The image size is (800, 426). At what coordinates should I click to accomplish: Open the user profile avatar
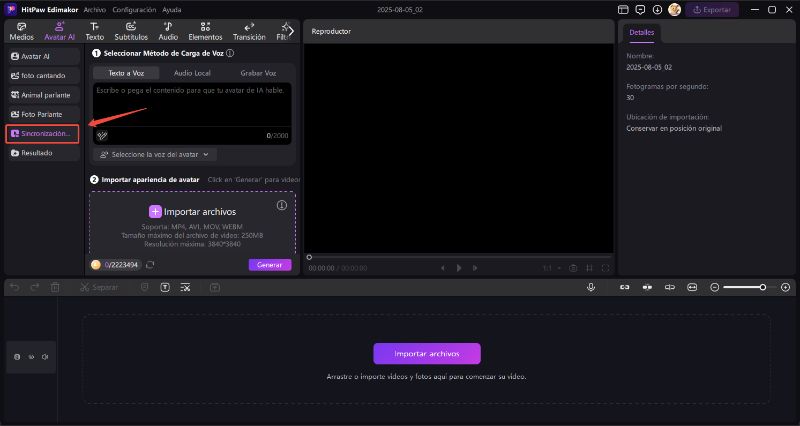[x=674, y=9]
